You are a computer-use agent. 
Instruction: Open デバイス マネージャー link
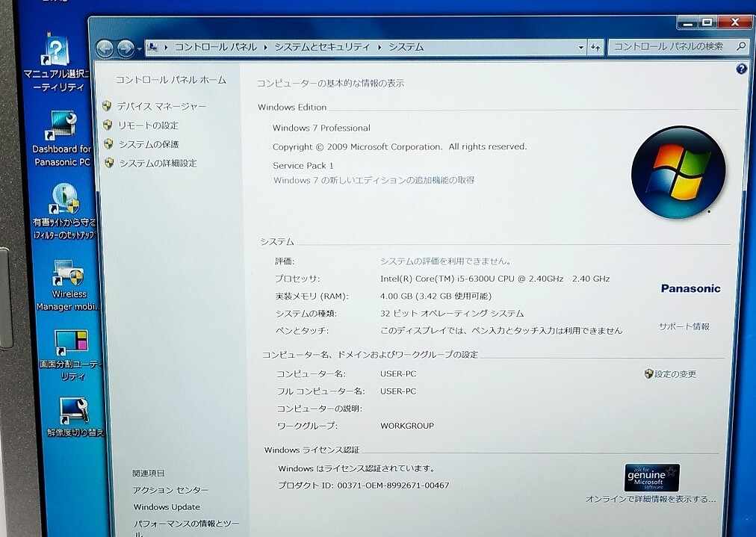pyautogui.click(x=161, y=106)
